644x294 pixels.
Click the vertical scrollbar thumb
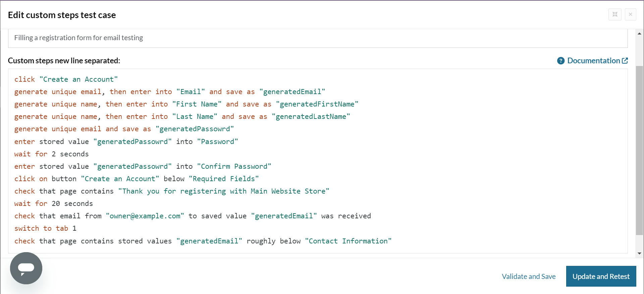639,151
